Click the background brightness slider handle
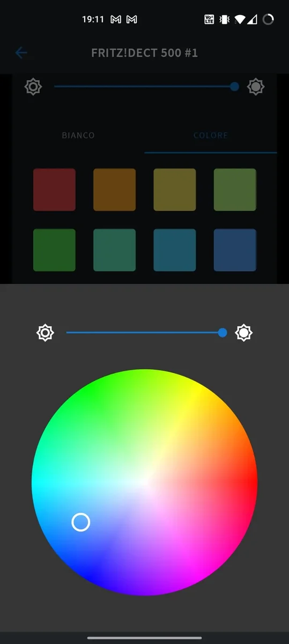This screenshot has width=289, height=644. coord(234,86)
